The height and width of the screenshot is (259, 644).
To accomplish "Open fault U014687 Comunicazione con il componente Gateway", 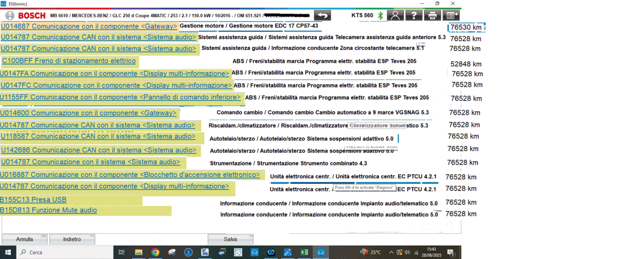I will pos(89,26).
